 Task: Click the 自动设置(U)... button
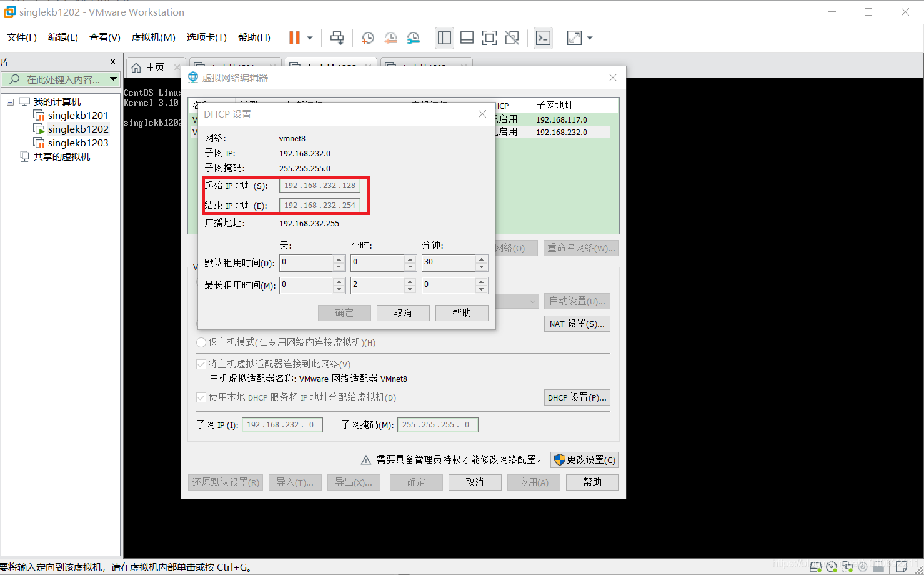coord(577,301)
